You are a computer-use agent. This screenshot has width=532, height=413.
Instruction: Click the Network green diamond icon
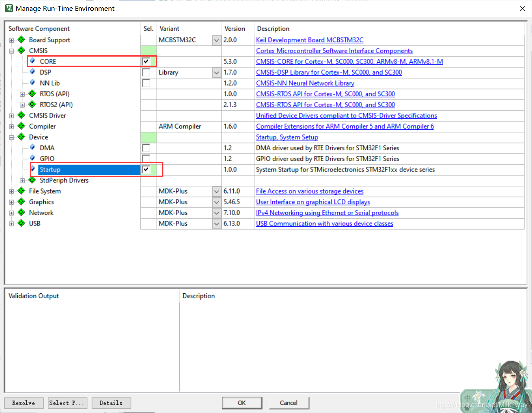[21, 213]
